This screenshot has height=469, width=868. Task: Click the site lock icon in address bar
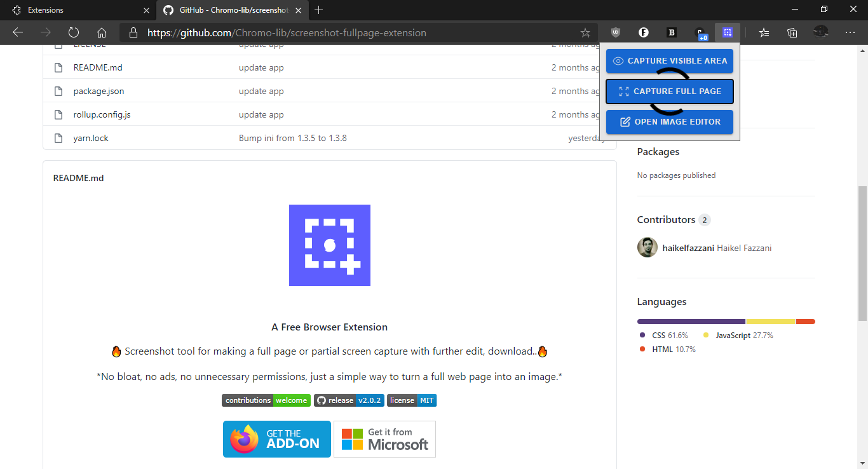coord(133,32)
